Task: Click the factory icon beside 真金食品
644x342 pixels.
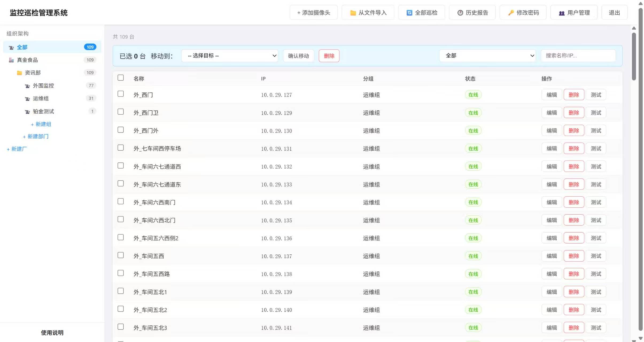Action: tap(11, 60)
